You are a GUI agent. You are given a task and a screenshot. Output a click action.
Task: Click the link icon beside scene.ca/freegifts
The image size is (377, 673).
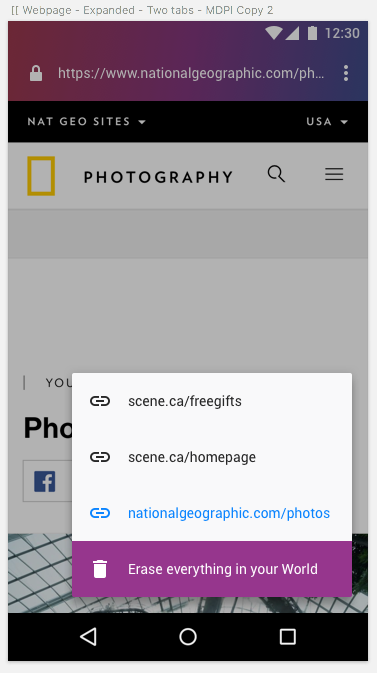pyautogui.click(x=100, y=401)
